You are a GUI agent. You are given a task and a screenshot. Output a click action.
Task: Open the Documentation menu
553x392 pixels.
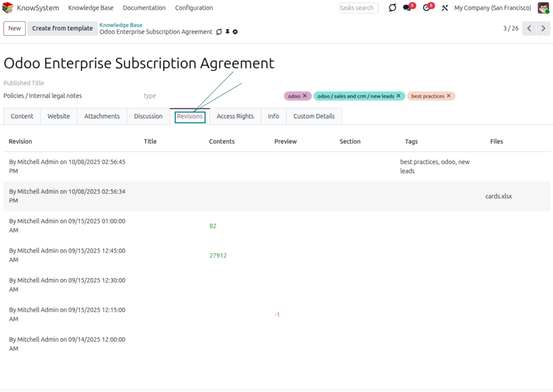(144, 8)
